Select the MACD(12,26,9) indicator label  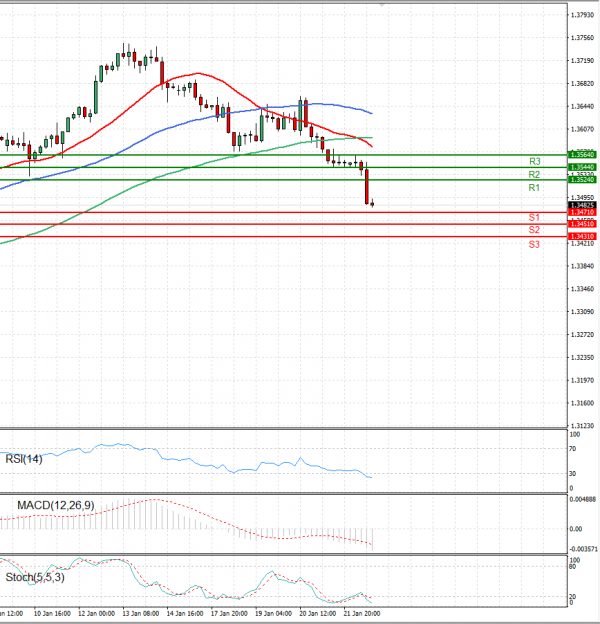[56, 505]
